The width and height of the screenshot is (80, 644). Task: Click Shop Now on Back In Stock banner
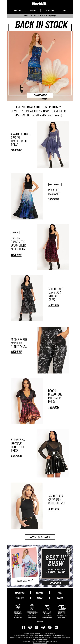pyautogui.click(x=40, y=95)
